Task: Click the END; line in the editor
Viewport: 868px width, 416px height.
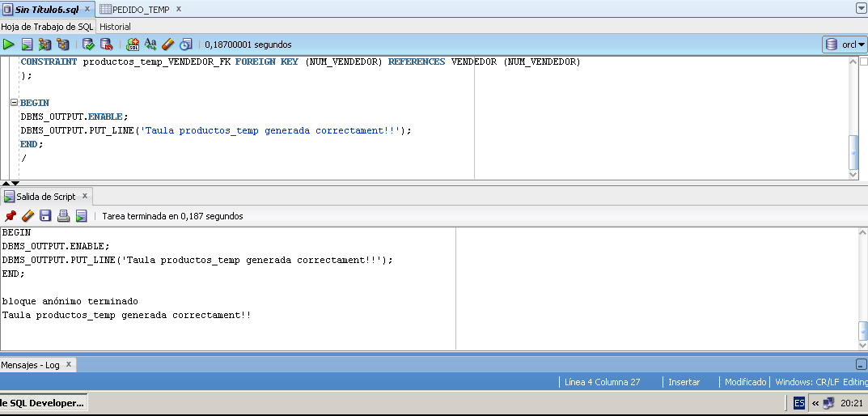Action: tap(32, 144)
